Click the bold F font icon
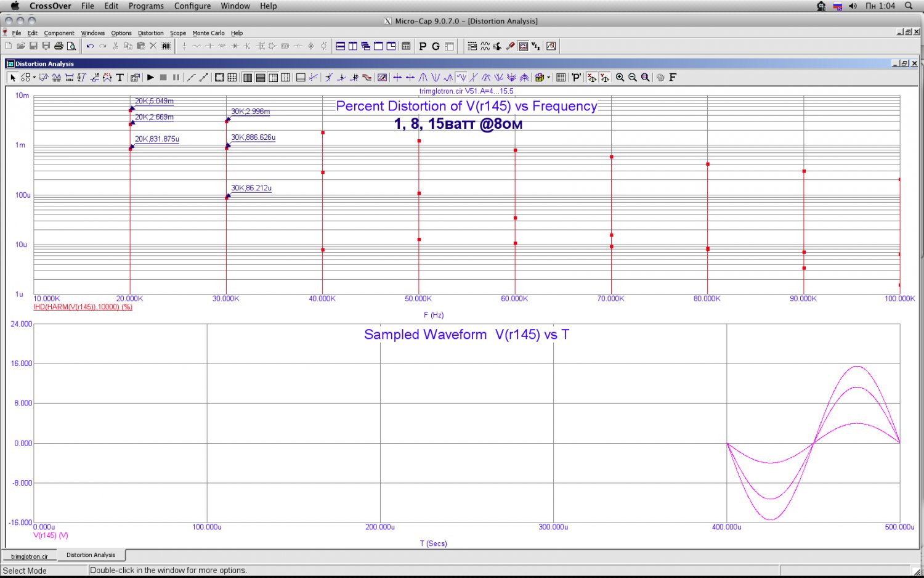The image size is (924, 578). (x=673, y=78)
